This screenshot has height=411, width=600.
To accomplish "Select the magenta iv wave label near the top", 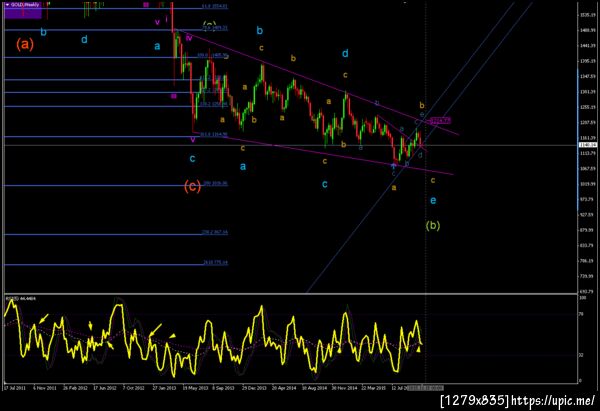I will click(189, 38).
